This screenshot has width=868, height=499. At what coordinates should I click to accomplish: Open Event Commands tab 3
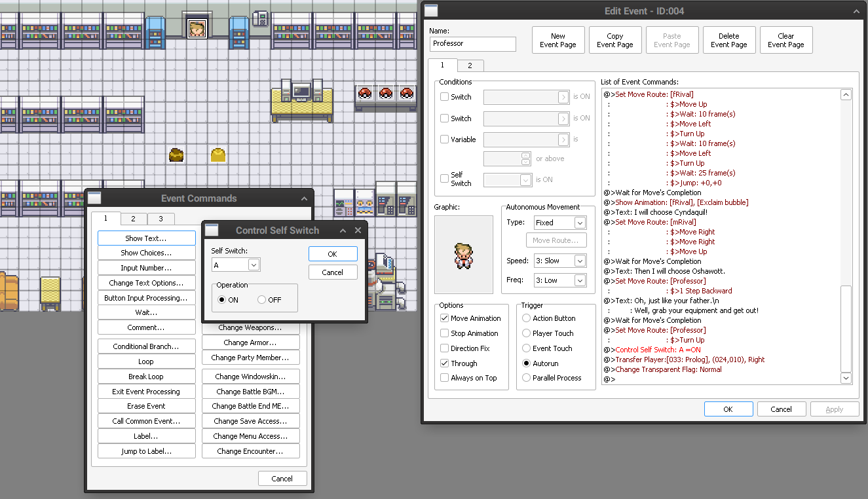point(161,219)
